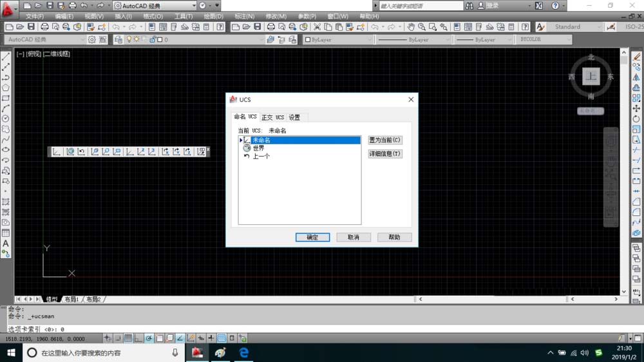Toggle Object Snap in status bar
644x362 pixels.
tap(159, 338)
